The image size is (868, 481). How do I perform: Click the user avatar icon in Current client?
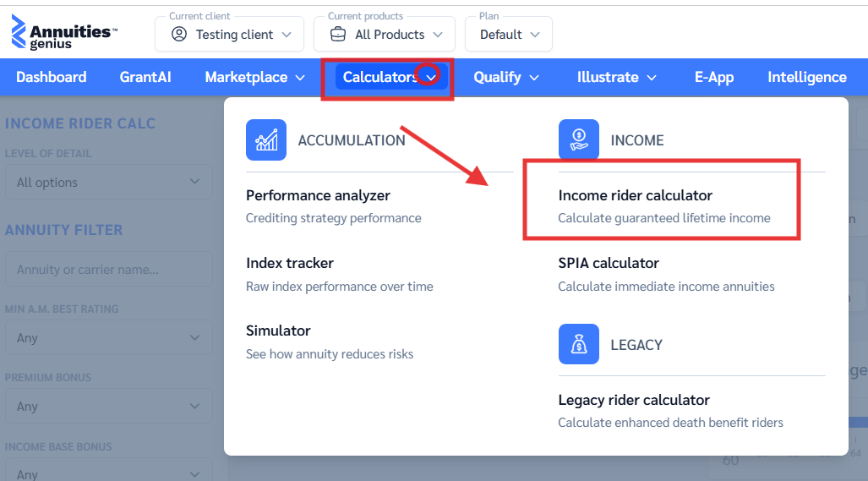click(179, 35)
